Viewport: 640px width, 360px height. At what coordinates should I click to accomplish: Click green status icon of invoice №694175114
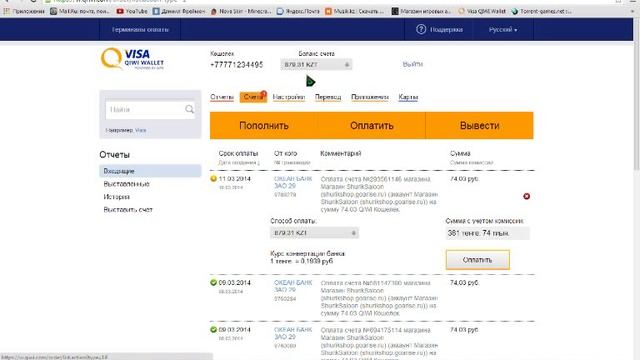point(213,329)
